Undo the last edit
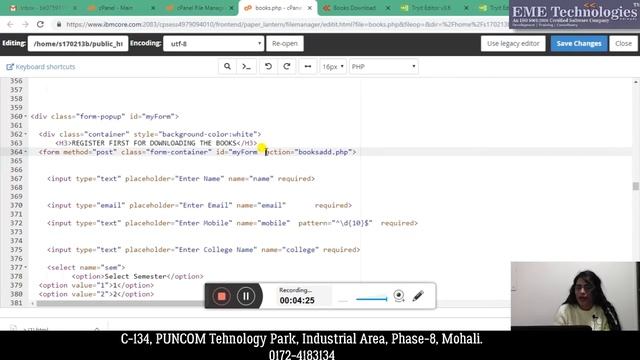 [x=268, y=67]
